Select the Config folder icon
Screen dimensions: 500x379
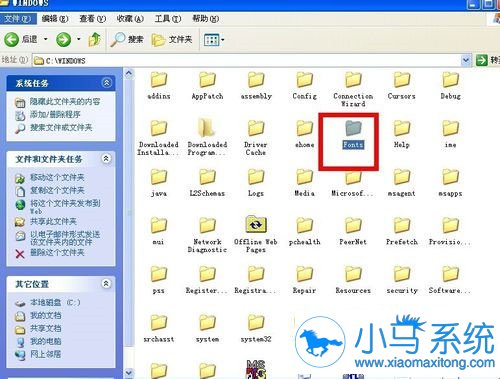tap(305, 80)
